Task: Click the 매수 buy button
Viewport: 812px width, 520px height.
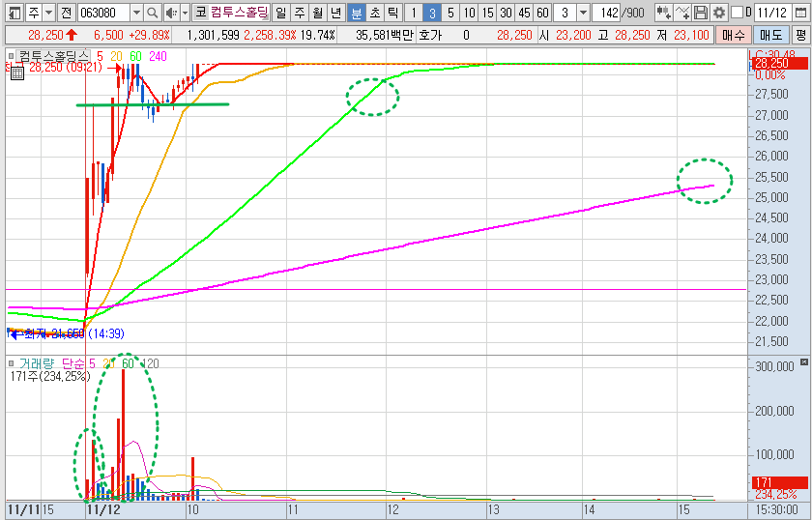Action: click(x=734, y=35)
